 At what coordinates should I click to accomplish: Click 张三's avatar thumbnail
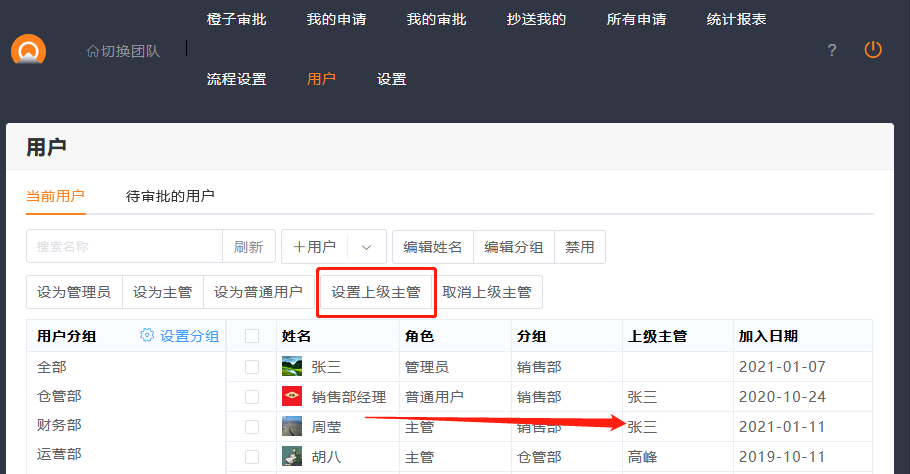pos(292,367)
